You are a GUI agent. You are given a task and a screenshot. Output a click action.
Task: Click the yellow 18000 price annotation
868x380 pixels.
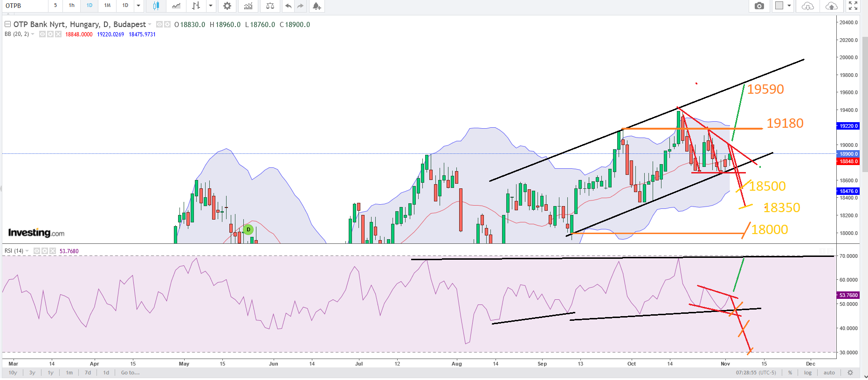[x=770, y=229]
